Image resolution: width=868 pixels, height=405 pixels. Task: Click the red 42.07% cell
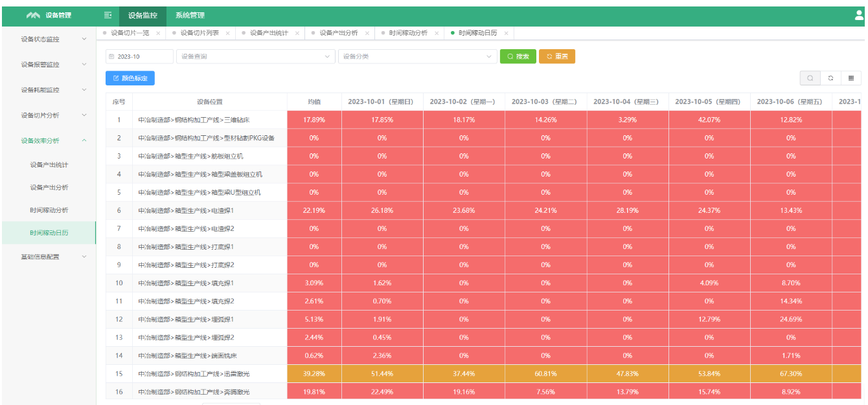(x=709, y=120)
